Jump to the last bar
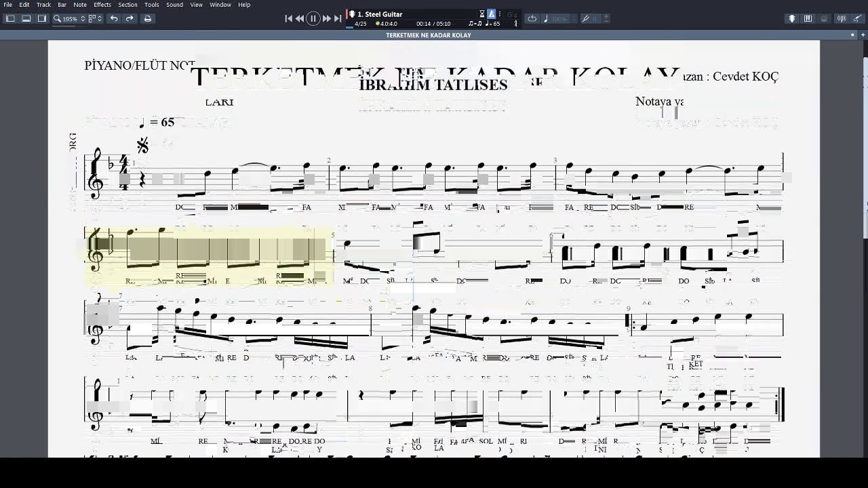The width and height of the screenshot is (868, 488). (x=338, y=18)
